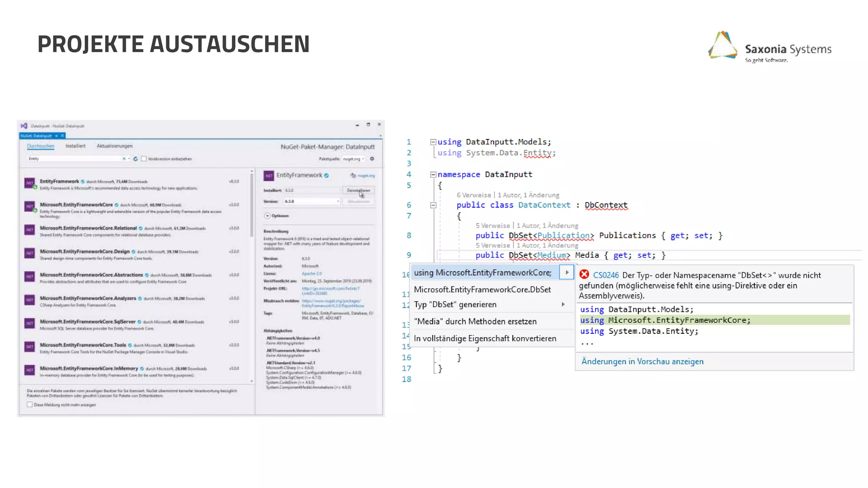Open NuGet settings gear icon
Screen dimensions: 868x488
[x=372, y=159]
